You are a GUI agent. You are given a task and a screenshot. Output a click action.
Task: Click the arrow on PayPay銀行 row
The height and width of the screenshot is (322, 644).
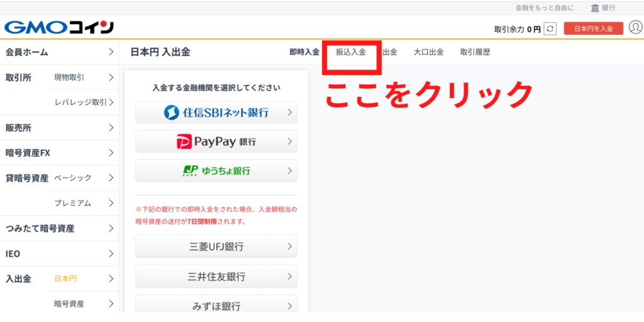(289, 142)
